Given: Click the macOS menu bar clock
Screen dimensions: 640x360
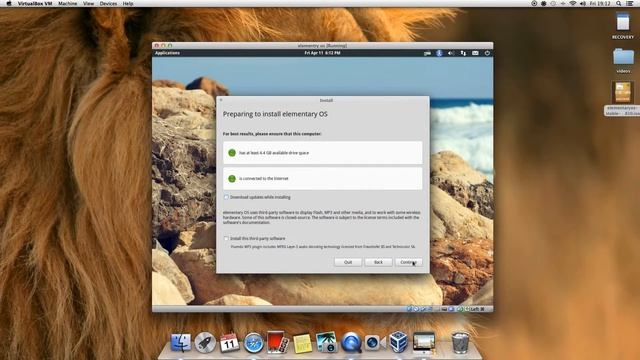Looking at the screenshot, I should [600, 3].
